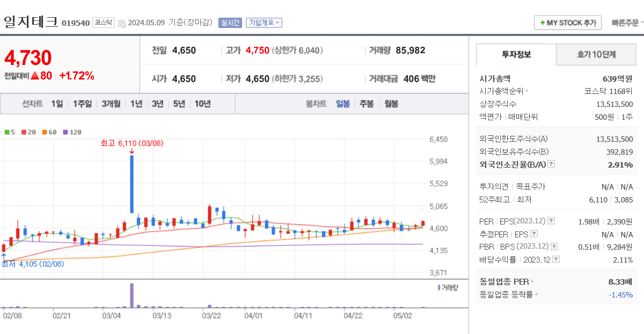
Task: Click the 52주최고 최저 value 6,110 | 3,085
Action: click(611, 200)
